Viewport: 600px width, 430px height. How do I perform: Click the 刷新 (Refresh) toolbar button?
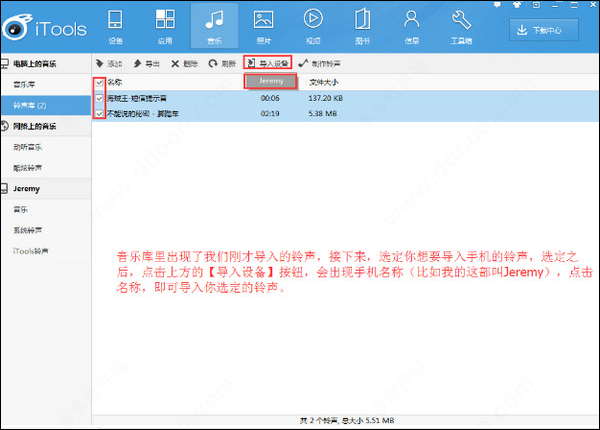point(222,64)
